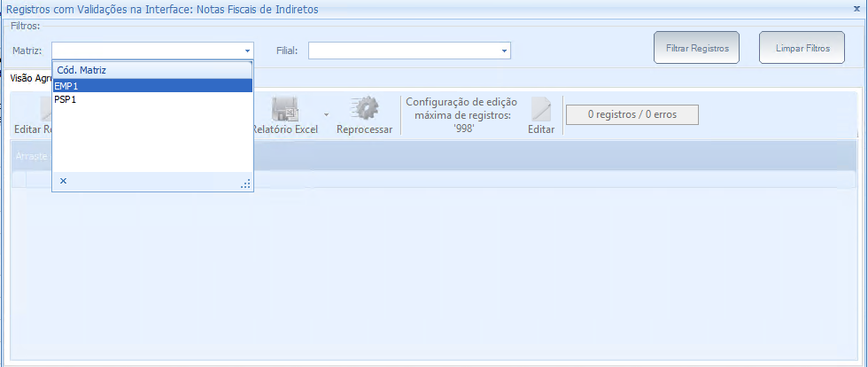Close the Registros com Validações window

(x=857, y=9)
